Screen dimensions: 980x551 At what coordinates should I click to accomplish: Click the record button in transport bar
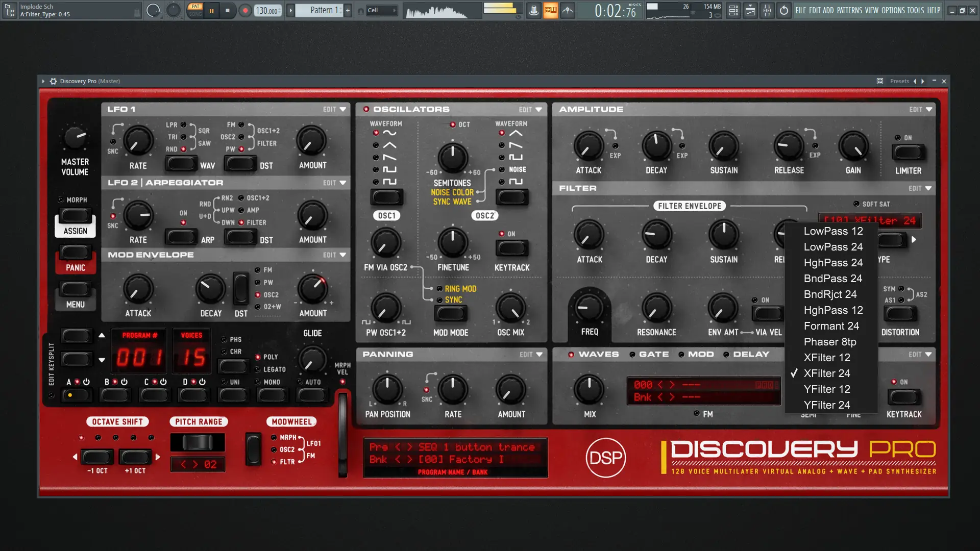(246, 10)
